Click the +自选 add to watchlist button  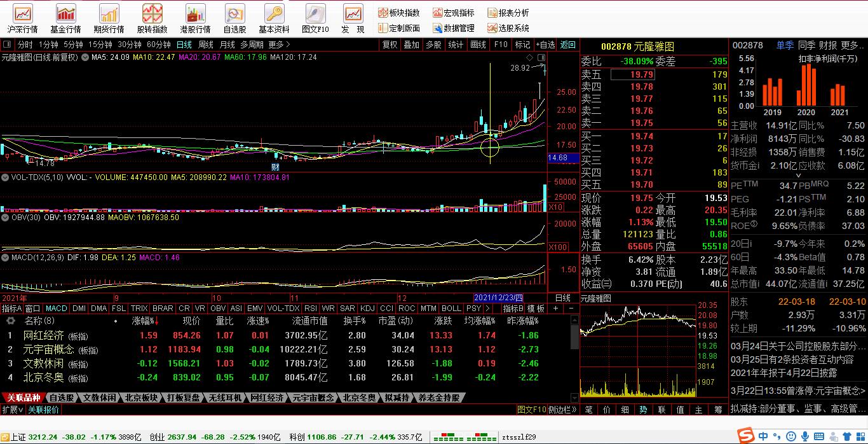(x=545, y=45)
